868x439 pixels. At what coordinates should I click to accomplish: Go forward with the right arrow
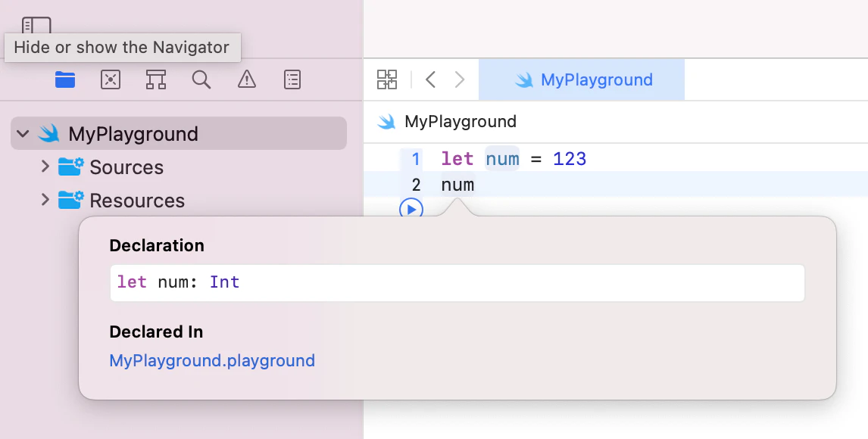pyautogui.click(x=460, y=79)
